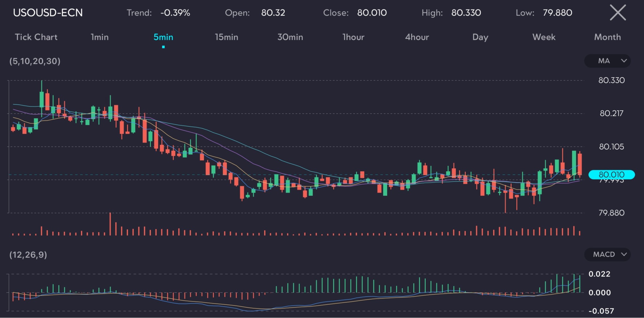Click the tallest red volume bar
Image resolution: width=644 pixels, height=318 pixels.
[x=110, y=224]
